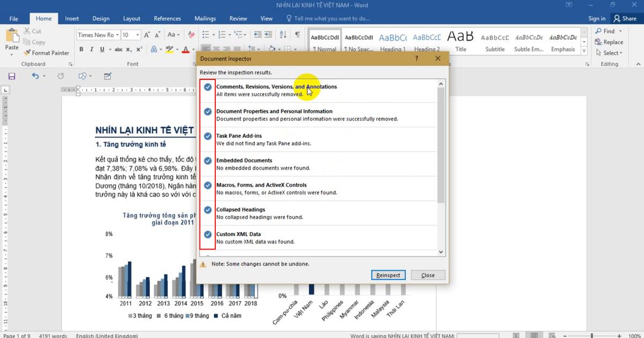
Task: Click the Increase Font Size icon
Action: click(x=147, y=34)
